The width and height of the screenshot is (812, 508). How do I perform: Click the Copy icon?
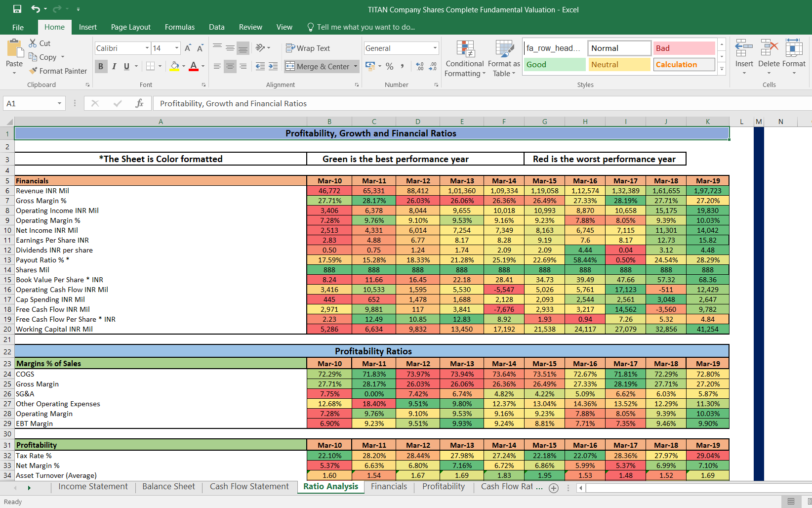pyautogui.click(x=33, y=57)
